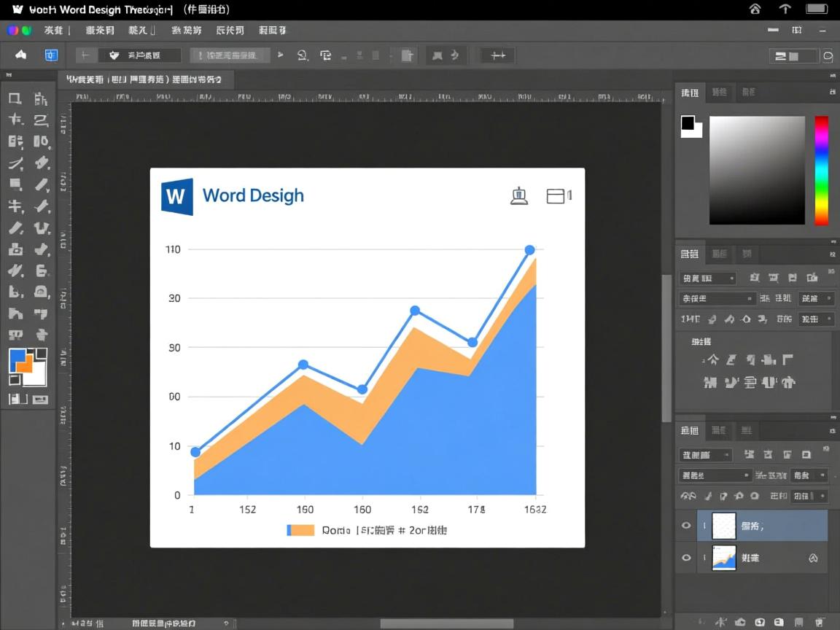Screen dimensions: 840x630
Task: Click the magnifier icon in the options bar
Action: 303,55
